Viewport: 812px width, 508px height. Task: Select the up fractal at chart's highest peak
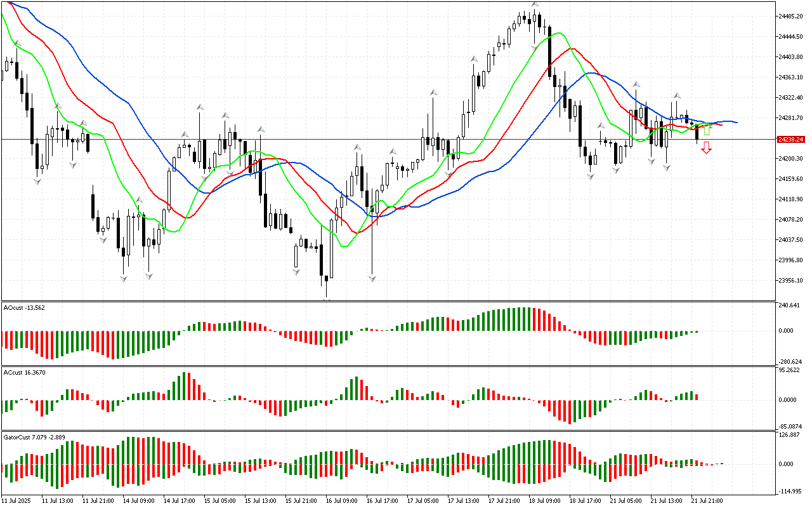[535, 4]
